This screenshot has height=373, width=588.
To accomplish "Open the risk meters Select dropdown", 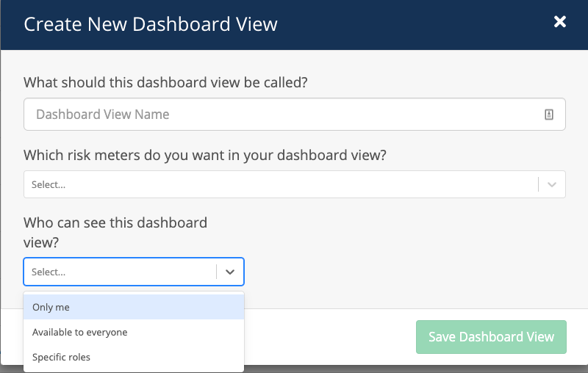I will (295, 184).
